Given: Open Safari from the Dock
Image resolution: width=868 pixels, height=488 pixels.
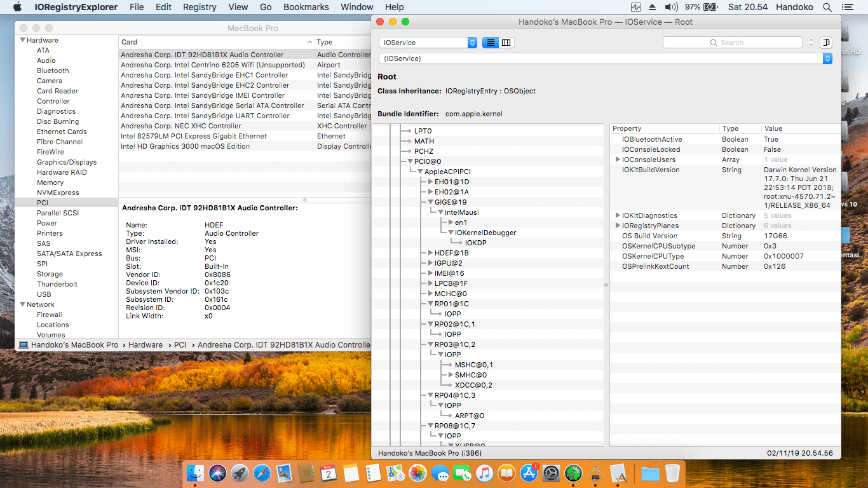Looking at the screenshot, I should coord(262,473).
